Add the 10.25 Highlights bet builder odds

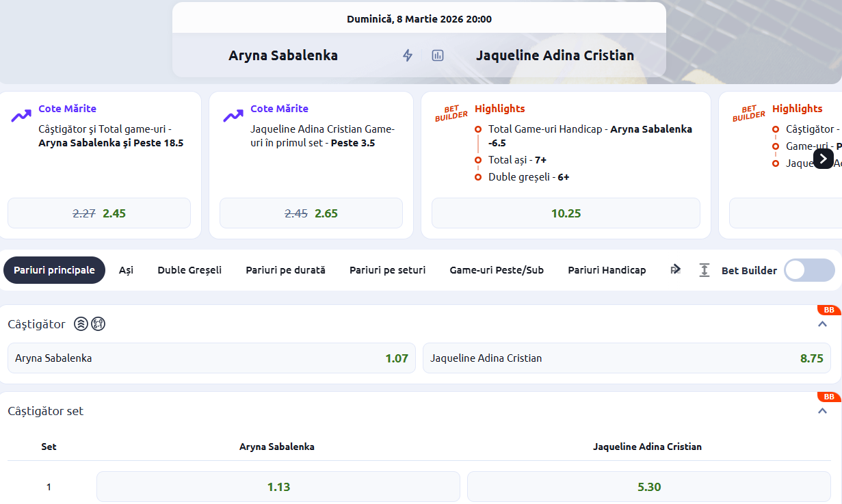point(566,213)
